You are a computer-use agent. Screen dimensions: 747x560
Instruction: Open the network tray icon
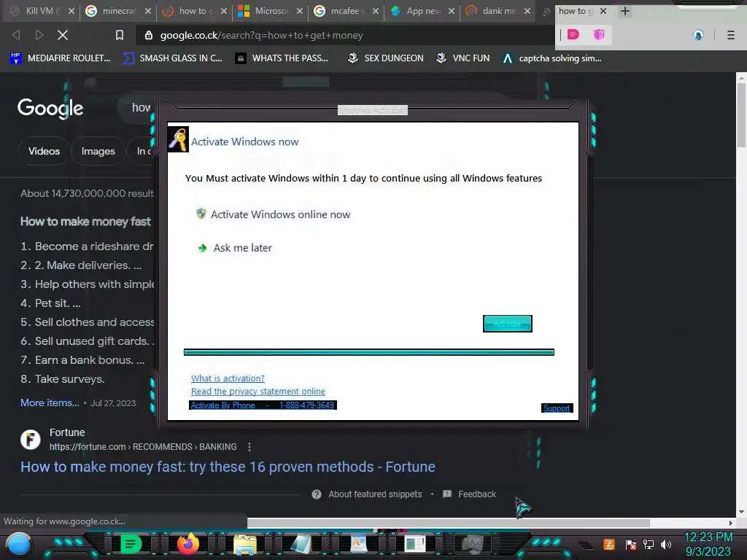[648, 544]
